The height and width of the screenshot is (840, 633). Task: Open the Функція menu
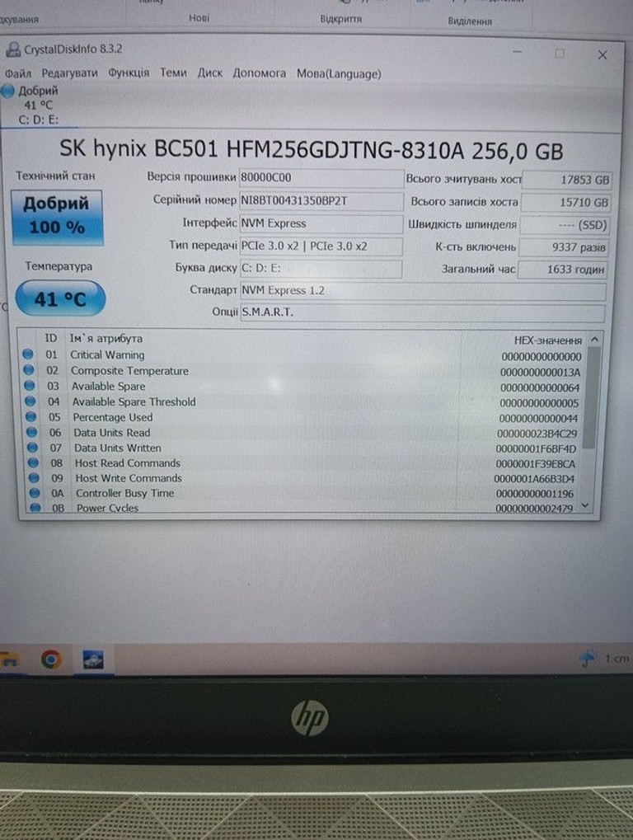coord(129,73)
